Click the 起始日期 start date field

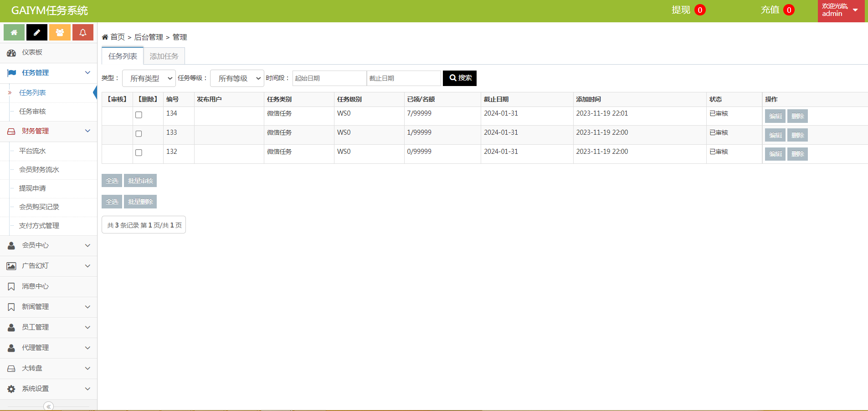point(329,78)
